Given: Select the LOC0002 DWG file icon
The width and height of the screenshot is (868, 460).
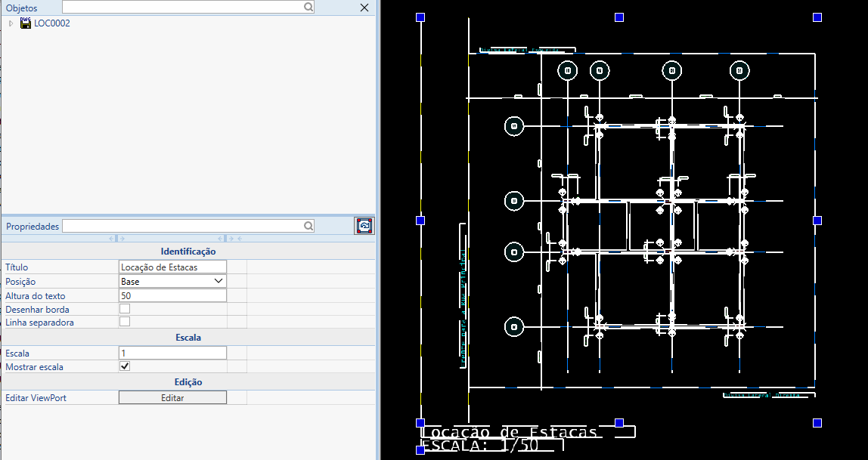Looking at the screenshot, I should coord(26,23).
